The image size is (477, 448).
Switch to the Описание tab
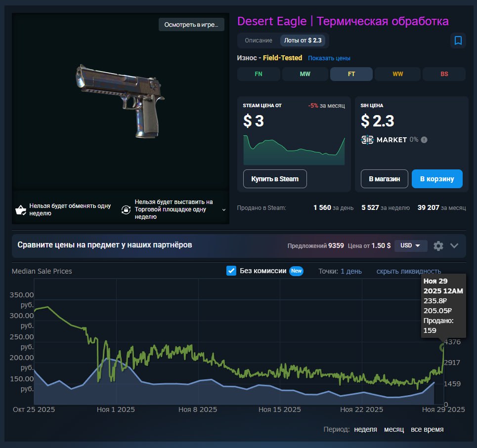[x=259, y=40]
